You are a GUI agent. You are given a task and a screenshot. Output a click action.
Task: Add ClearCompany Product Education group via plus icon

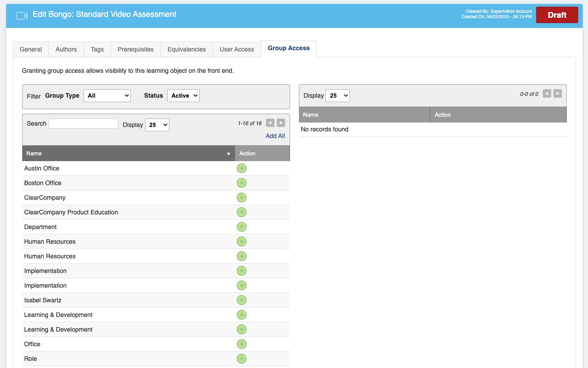tap(242, 212)
